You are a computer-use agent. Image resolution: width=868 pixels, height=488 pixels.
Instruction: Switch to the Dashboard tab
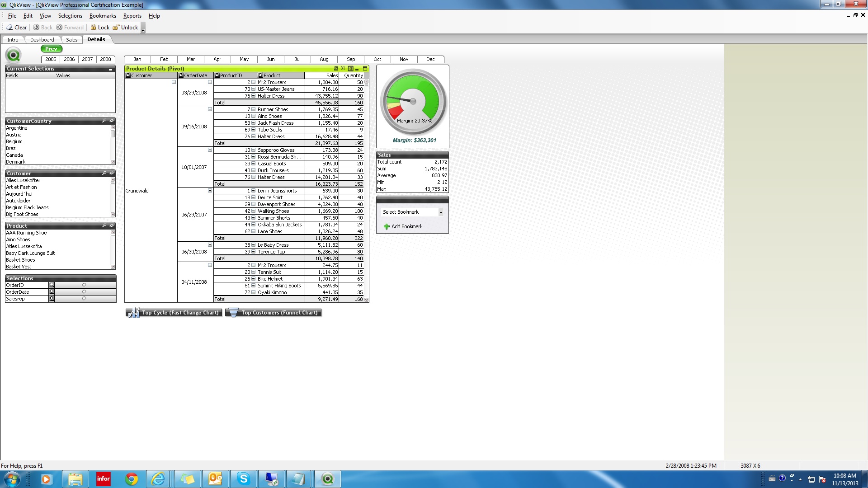(x=42, y=40)
